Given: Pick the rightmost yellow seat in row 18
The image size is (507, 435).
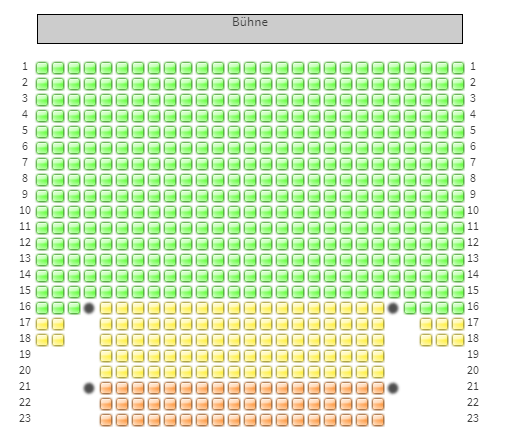Looking at the screenshot, I should tap(458, 340).
